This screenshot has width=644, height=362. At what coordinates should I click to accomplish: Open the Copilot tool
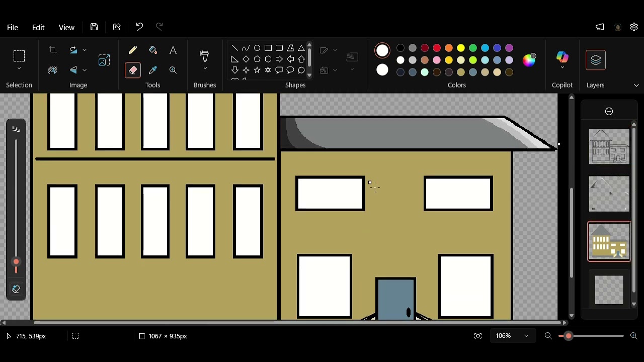pos(562,57)
